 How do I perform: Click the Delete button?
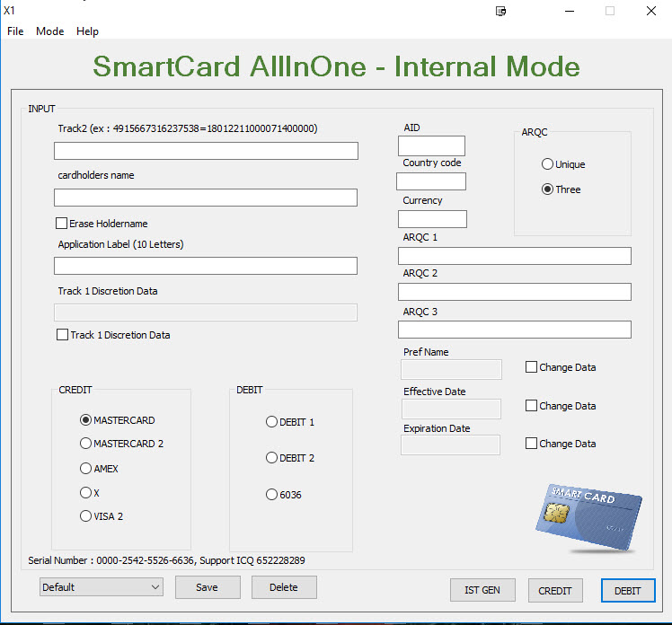click(284, 587)
